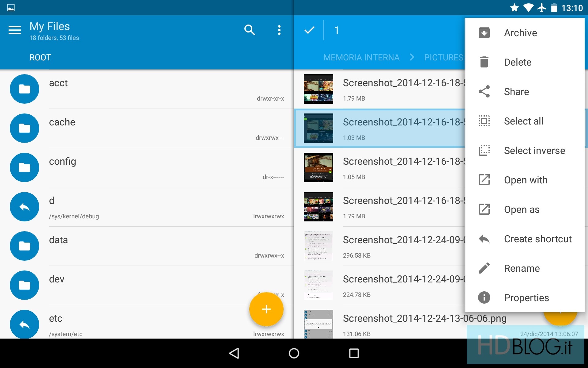This screenshot has height=368, width=588.
Task: Tap the Delete trash icon
Action: pos(484,62)
